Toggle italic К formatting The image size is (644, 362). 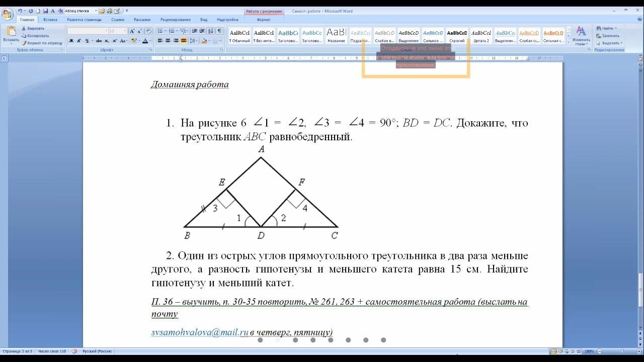click(79, 41)
